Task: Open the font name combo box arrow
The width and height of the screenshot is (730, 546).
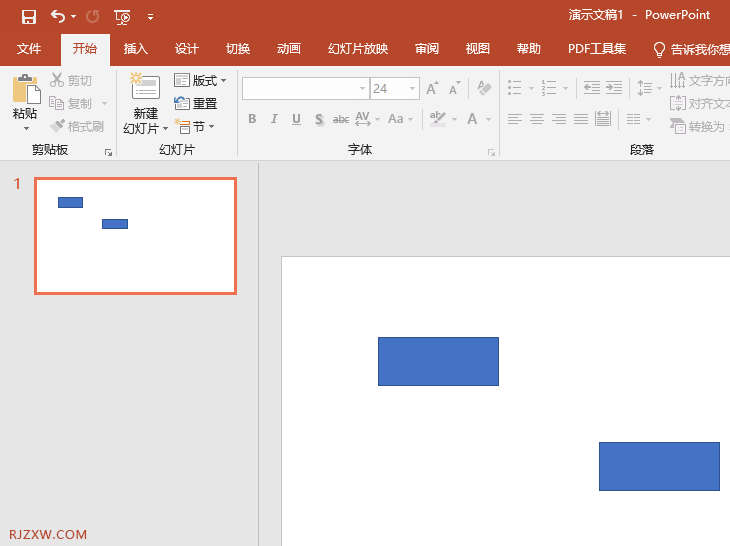Action: click(362, 88)
